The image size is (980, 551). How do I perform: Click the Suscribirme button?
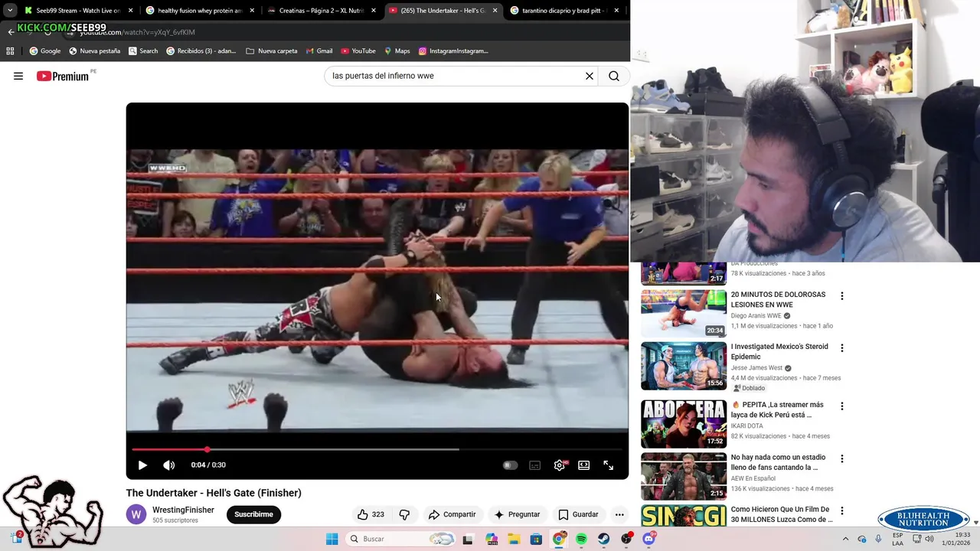253,514
